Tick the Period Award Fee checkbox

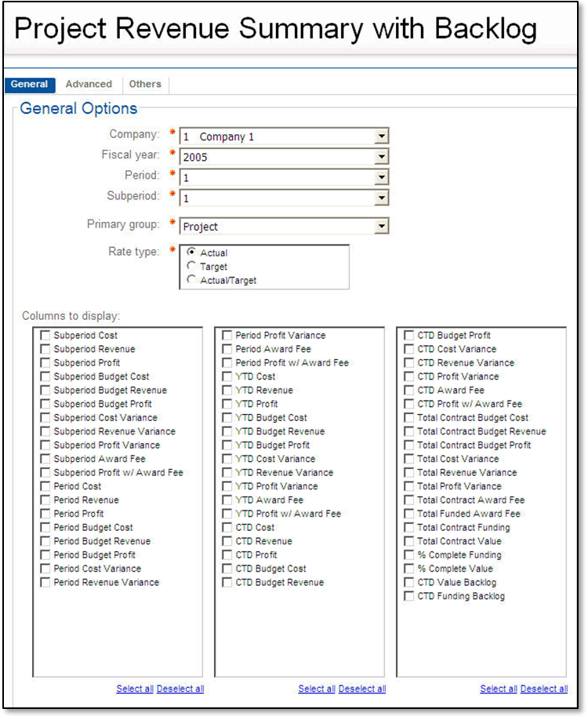tap(227, 349)
